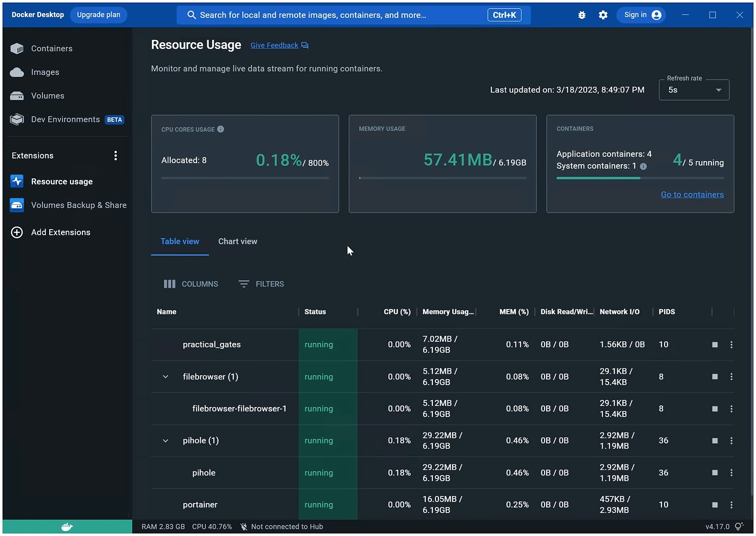Open more actions for practical_gates
The width and height of the screenshot is (756, 536).
(x=732, y=344)
